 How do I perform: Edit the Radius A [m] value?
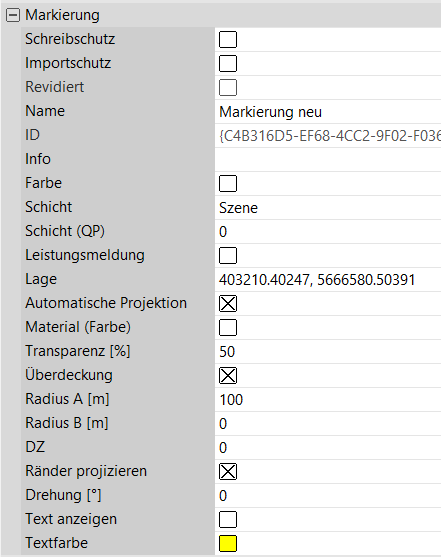pyautogui.click(x=328, y=400)
